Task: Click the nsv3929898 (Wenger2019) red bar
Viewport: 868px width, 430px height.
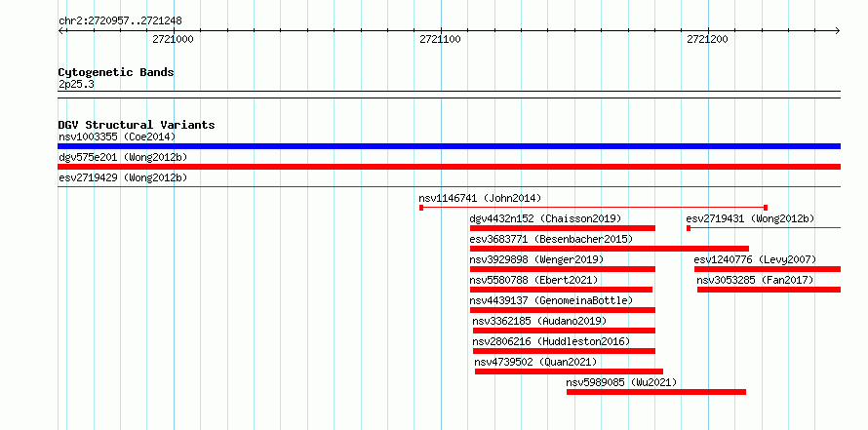Action: click(x=563, y=269)
